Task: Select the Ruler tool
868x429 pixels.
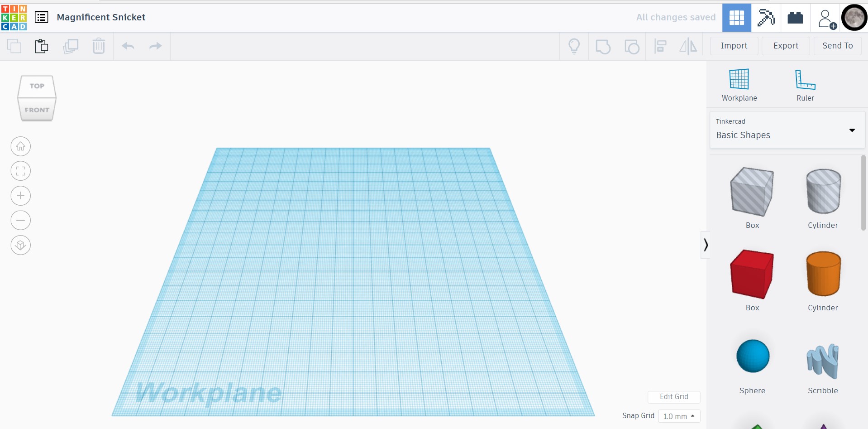Action: [805, 85]
